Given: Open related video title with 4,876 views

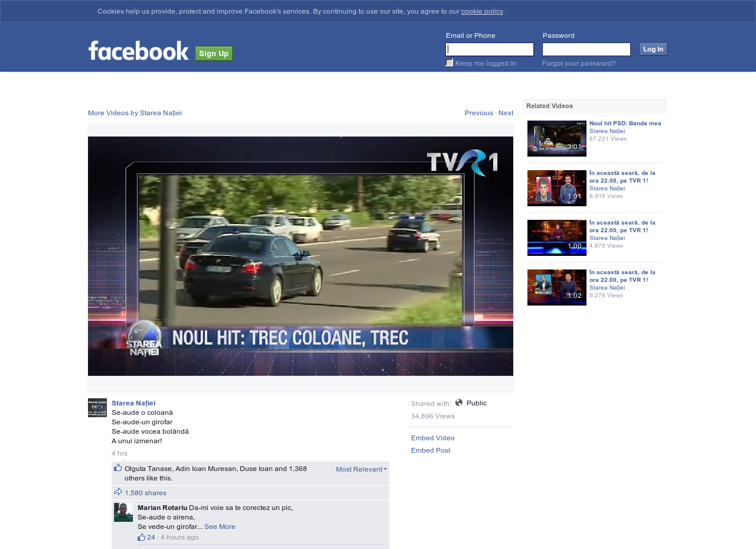Looking at the screenshot, I should pyautogui.click(x=623, y=226).
